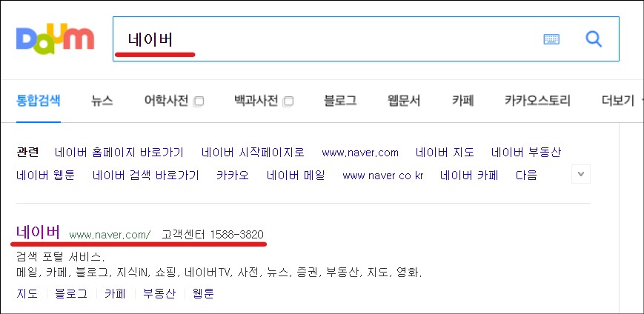Open the 백과사전 tab
Screen dimensions: 644x314
[x=256, y=101]
